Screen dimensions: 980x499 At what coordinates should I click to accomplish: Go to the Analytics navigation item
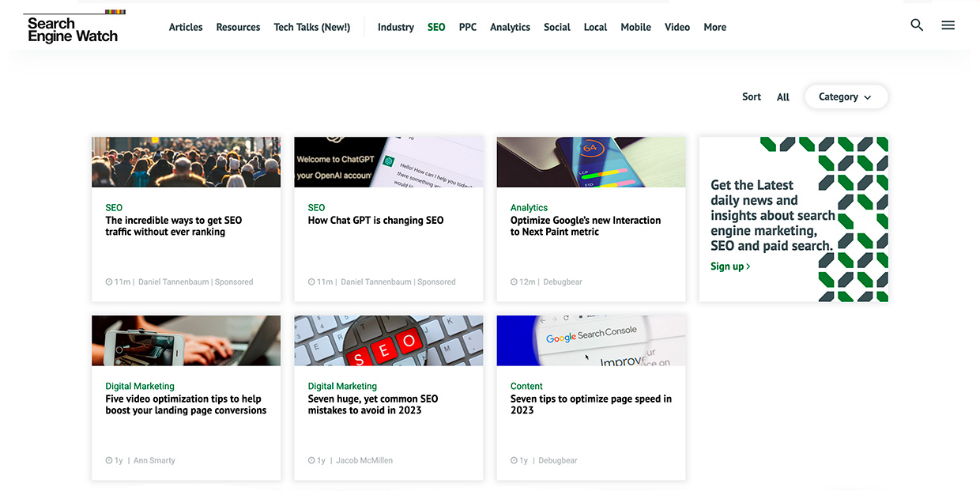510,27
